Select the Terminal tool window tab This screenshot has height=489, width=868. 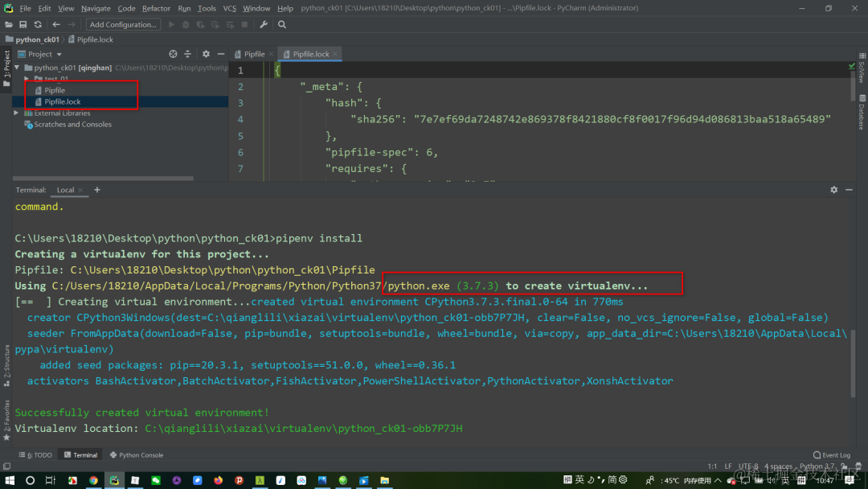(x=81, y=455)
